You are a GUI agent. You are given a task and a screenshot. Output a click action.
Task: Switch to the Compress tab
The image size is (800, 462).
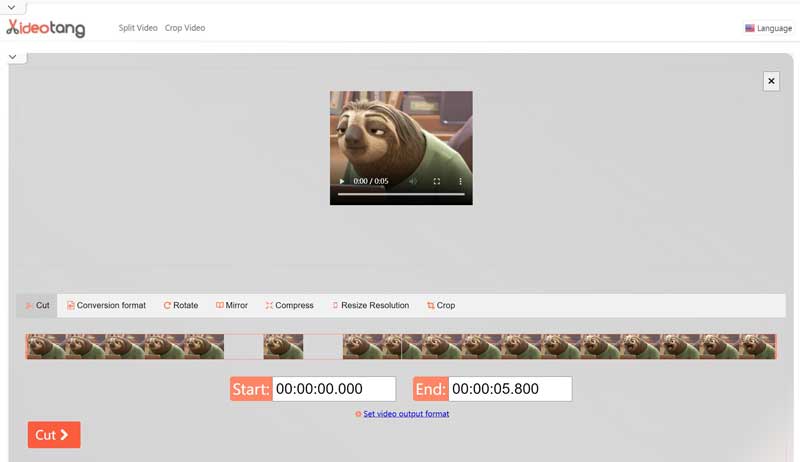289,305
